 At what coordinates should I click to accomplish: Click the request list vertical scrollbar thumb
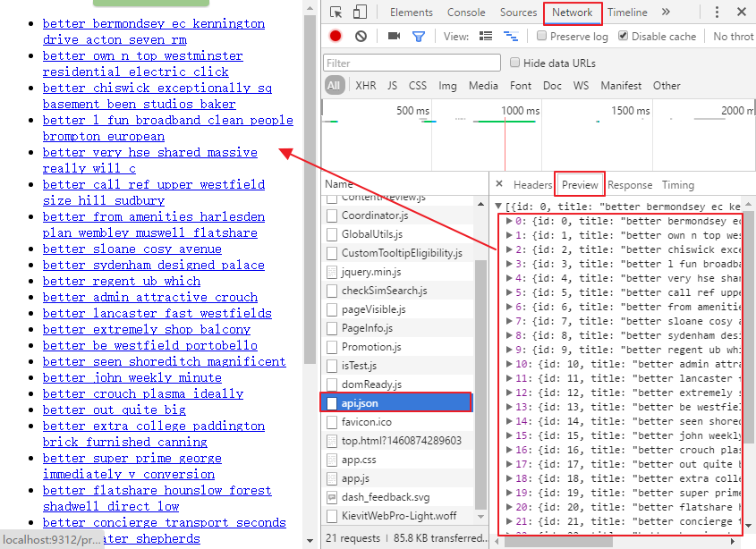pos(480,384)
